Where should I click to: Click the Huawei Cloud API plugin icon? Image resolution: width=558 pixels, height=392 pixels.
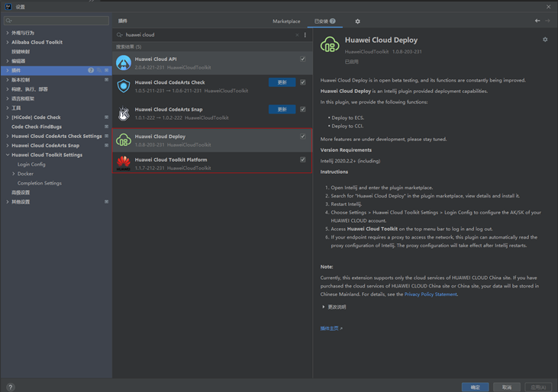click(124, 63)
